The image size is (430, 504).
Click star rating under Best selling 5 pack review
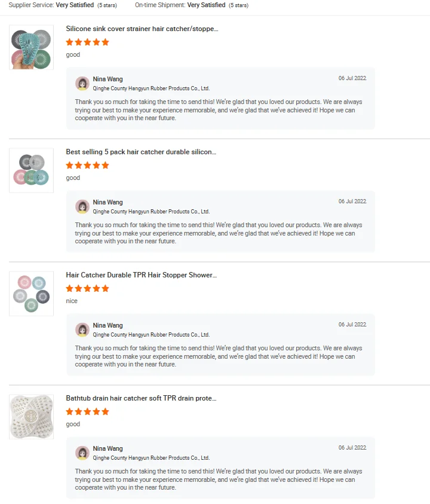click(87, 166)
